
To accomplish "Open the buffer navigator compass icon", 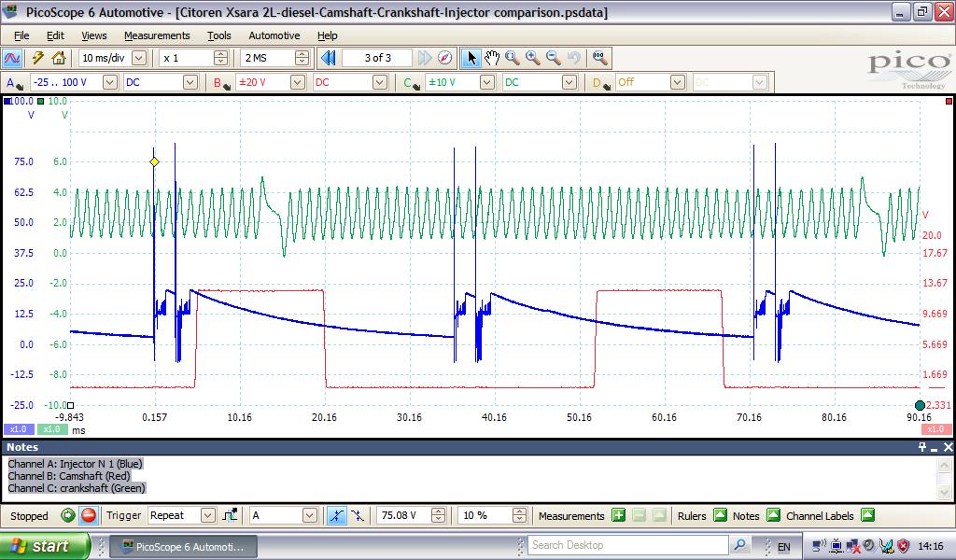I will pyautogui.click(x=445, y=58).
